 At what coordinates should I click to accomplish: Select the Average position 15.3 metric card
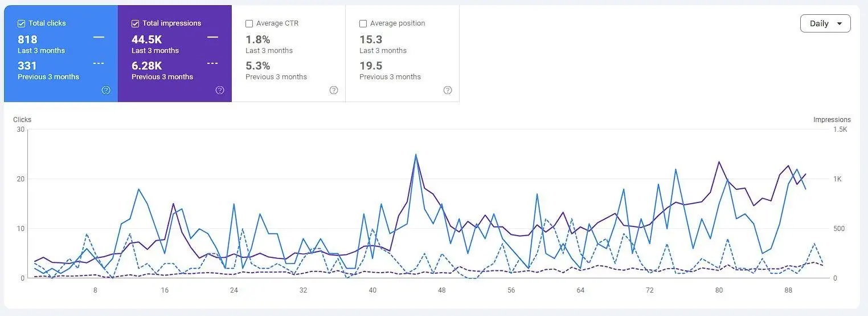point(403,54)
